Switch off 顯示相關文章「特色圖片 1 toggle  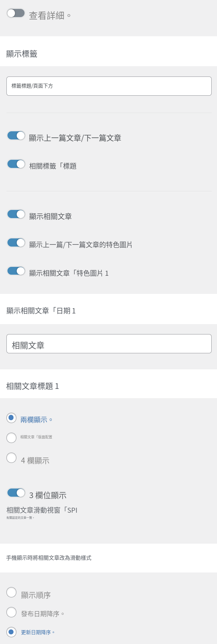16,271
